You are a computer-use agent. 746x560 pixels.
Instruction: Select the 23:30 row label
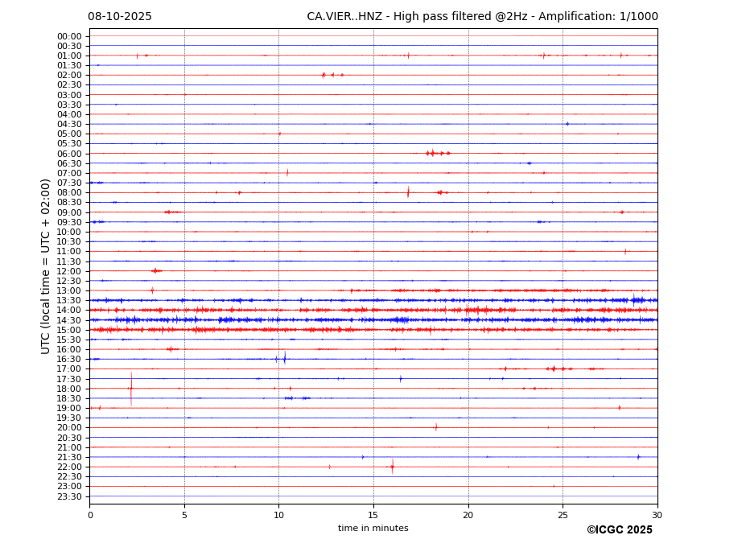click(69, 496)
